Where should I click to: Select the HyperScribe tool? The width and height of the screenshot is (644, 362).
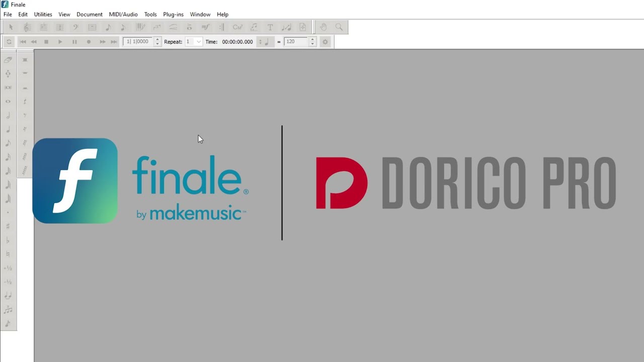(140, 27)
